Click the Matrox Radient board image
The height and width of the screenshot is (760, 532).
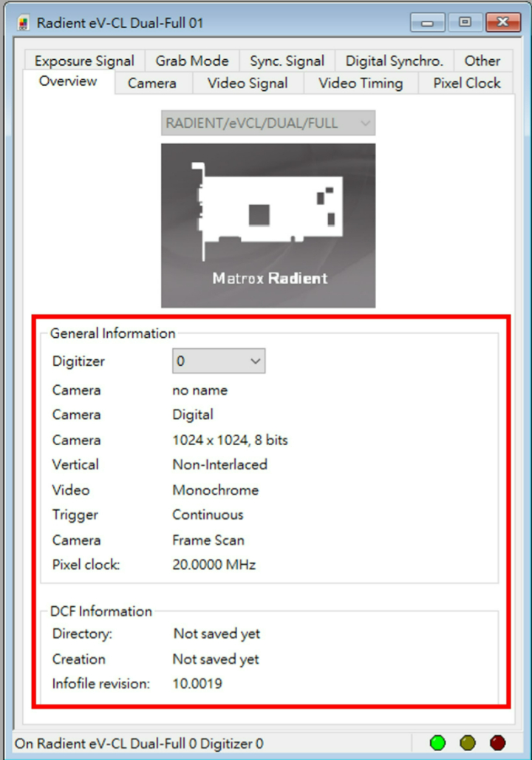click(x=268, y=225)
